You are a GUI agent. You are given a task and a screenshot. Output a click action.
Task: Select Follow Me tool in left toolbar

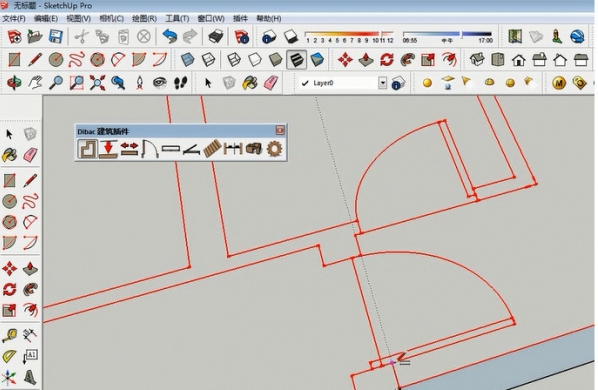pos(30,290)
